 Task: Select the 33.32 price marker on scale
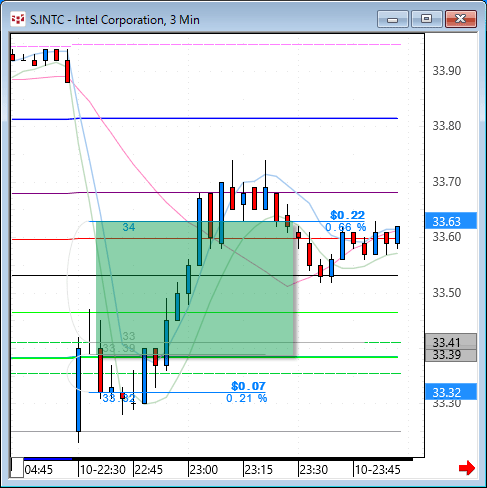pyautogui.click(x=451, y=392)
